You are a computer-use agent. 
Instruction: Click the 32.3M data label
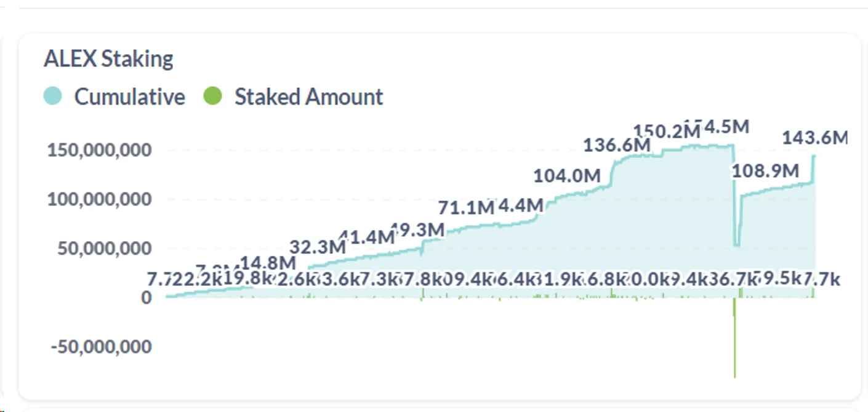(318, 247)
